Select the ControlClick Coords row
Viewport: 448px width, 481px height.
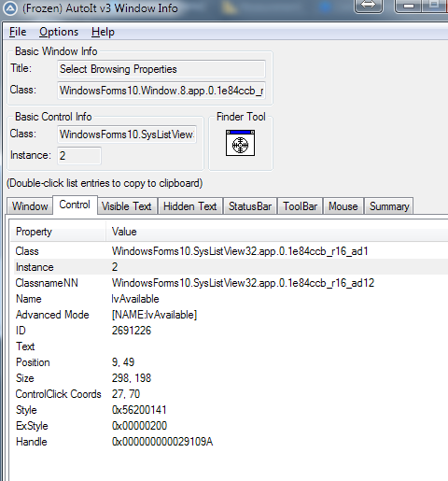coord(231,394)
